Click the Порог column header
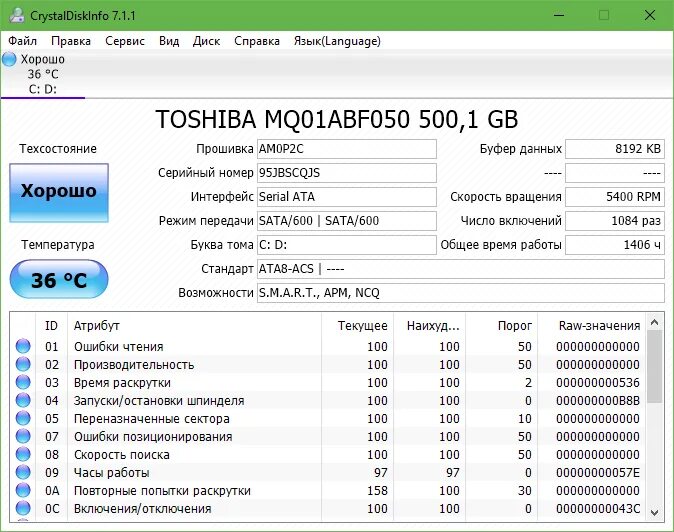The image size is (674, 532). pos(502,326)
